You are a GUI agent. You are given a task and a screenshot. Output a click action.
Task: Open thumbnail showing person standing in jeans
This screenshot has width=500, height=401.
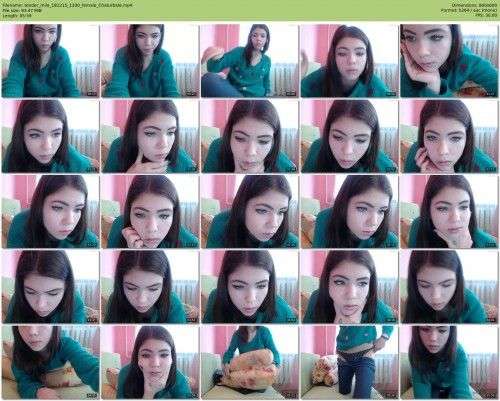click(349, 362)
